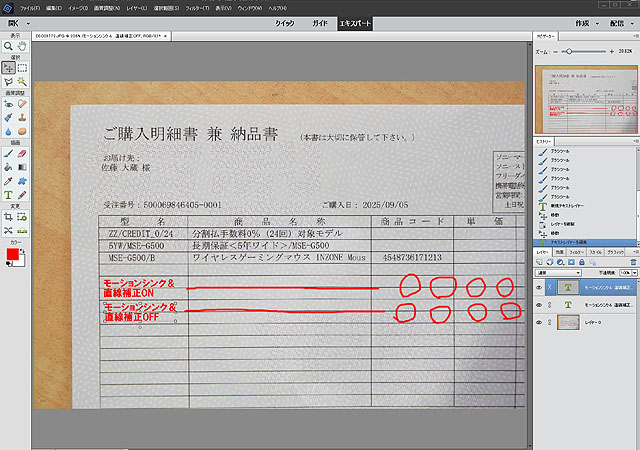Select the Rectangular Marquee tool
This screenshot has width=640, height=450.
(x=22, y=68)
